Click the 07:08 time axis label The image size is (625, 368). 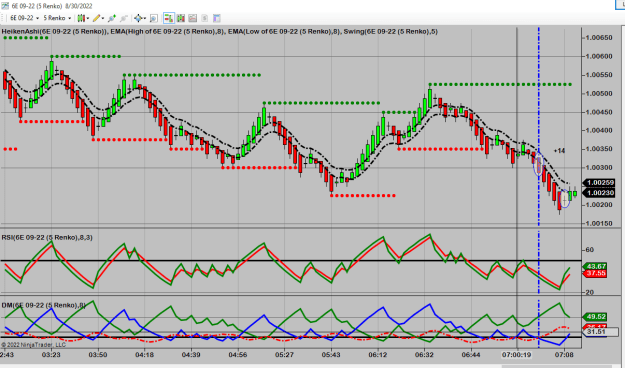click(x=564, y=354)
